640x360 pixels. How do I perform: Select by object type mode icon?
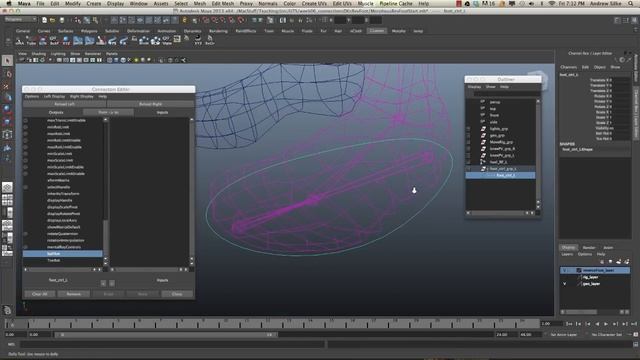(87, 20)
